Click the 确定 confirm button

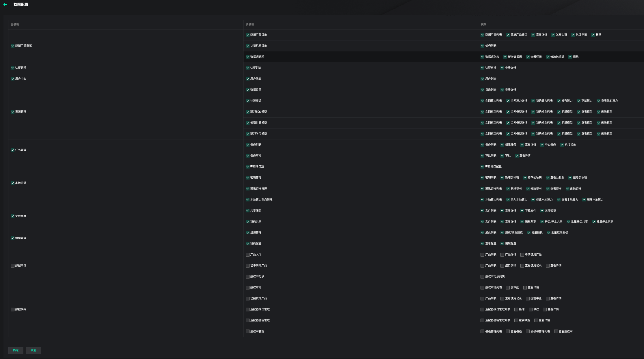point(16,350)
